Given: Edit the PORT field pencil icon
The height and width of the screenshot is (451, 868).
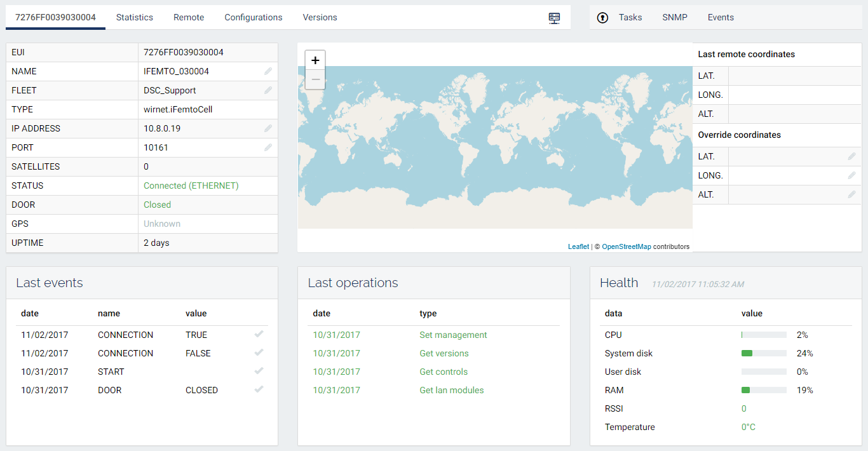Looking at the screenshot, I should [x=268, y=148].
